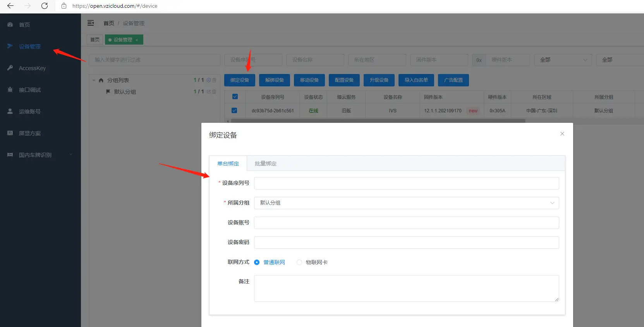The height and width of the screenshot is (327, 644).
Task: Expand the 国内车牌识别 sidebar submenu
Action: pos(71,155)
